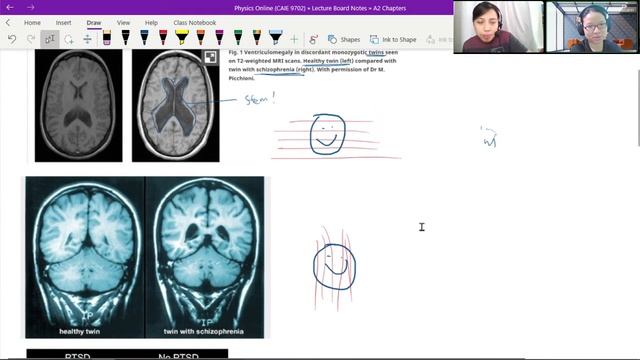Click the forward arrow in title bar
The image size is (640, 360).
point(31,7)
